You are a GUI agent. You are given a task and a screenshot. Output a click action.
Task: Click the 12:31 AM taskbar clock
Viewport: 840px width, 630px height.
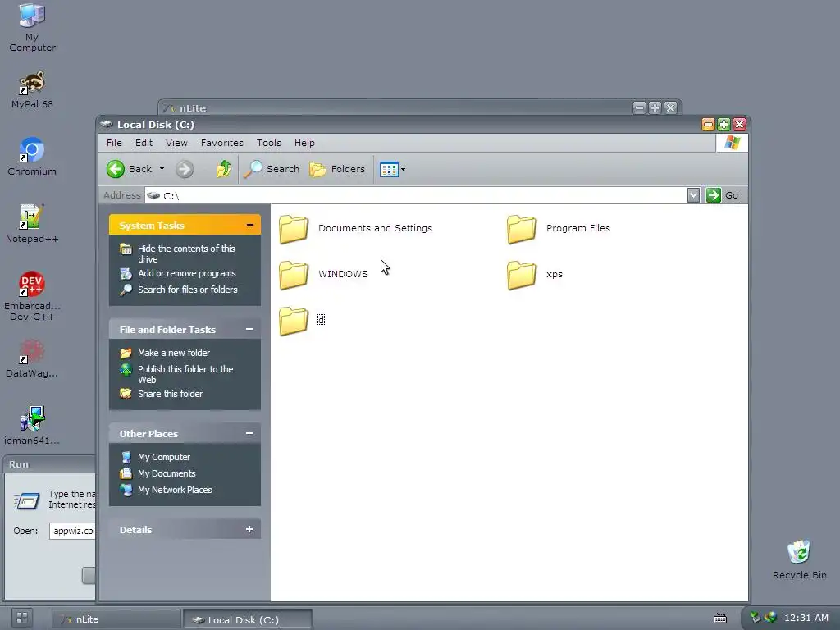[x=806, y=618]
